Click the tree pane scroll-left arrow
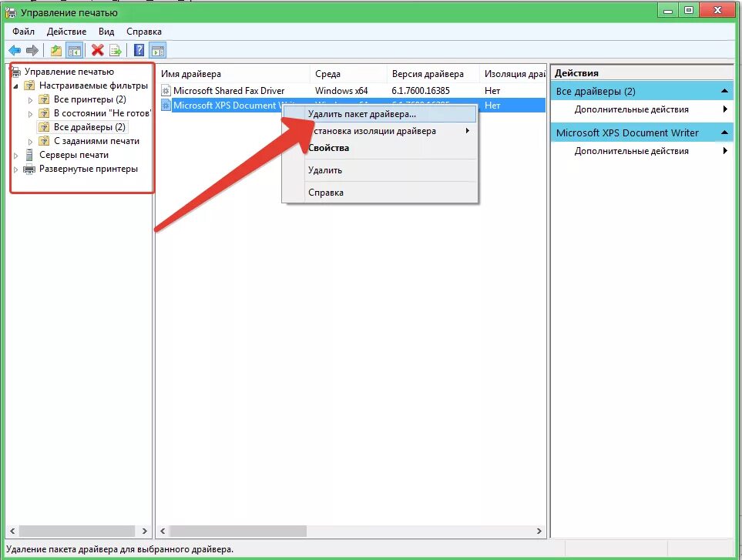 (12, 531)
